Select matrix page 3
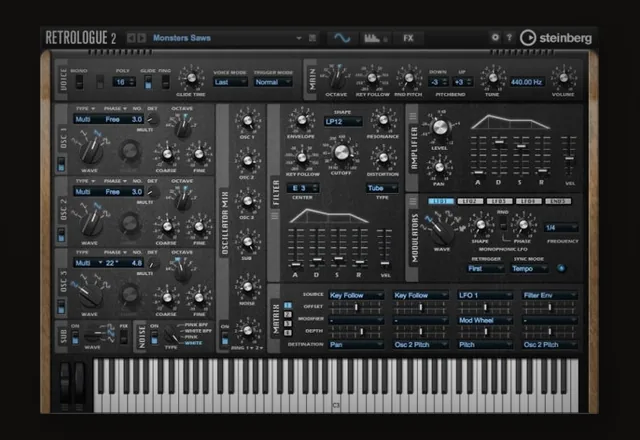This screenshot has width=640, height=440. [288, 324]
